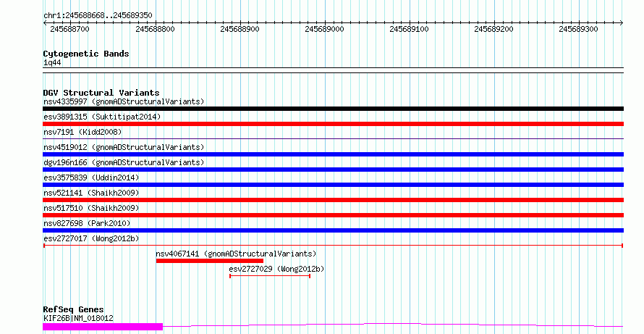Select the Cytogenetic Bands track title

(x=86, y=54)
